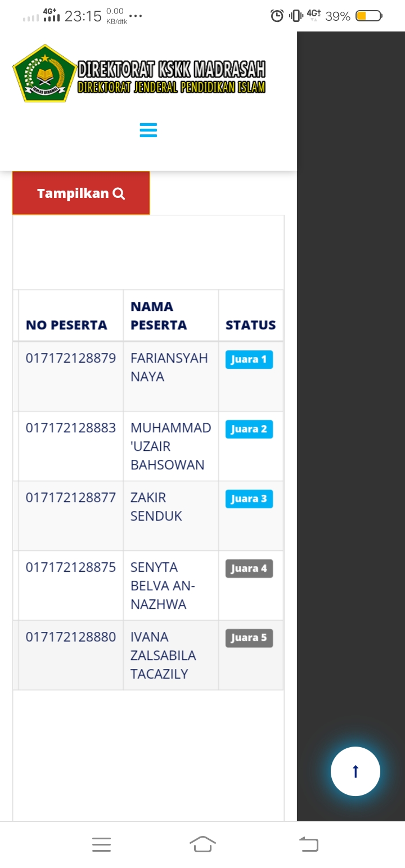The height and width of the screenshot is (868, 405).
Task: Tap the alarm clock status icon
Action: point(277,16)
